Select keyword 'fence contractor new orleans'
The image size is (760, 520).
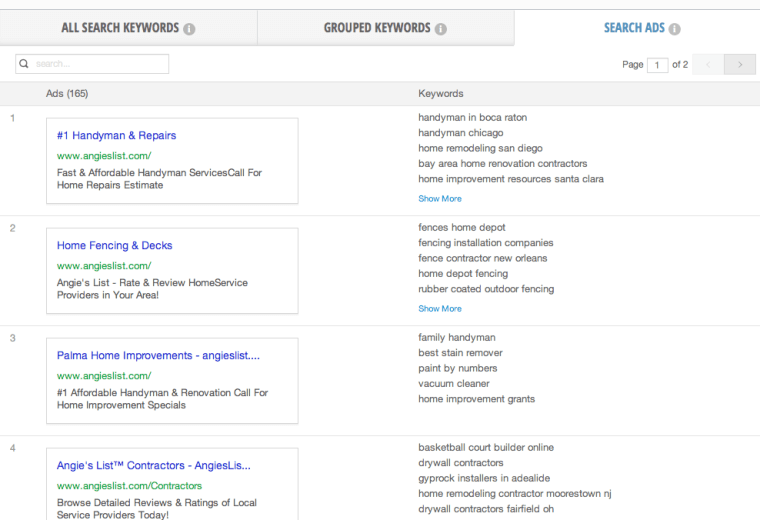482,258
